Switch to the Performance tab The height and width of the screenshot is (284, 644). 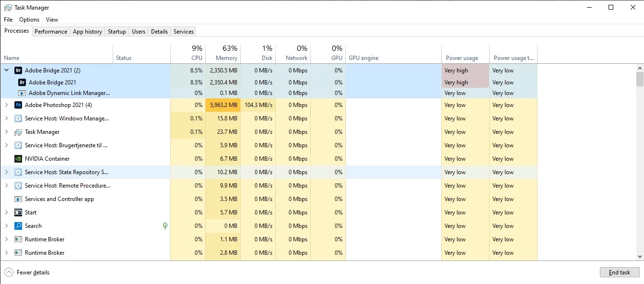pyautogui.click(x=51, y=31)
